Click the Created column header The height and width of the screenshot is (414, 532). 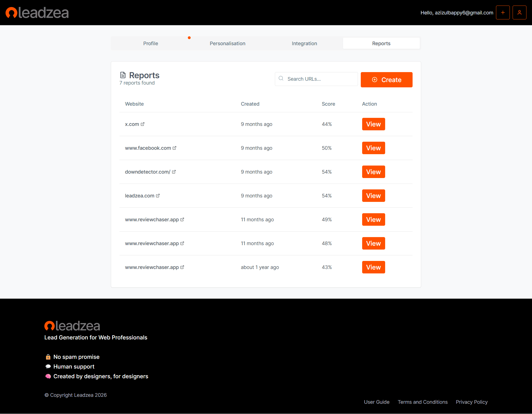250,104
